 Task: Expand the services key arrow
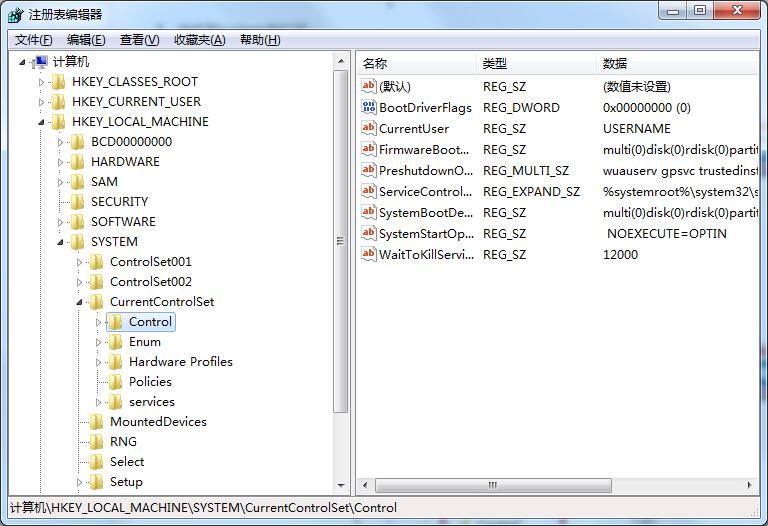pyautogui.click(x=99, y=402)
